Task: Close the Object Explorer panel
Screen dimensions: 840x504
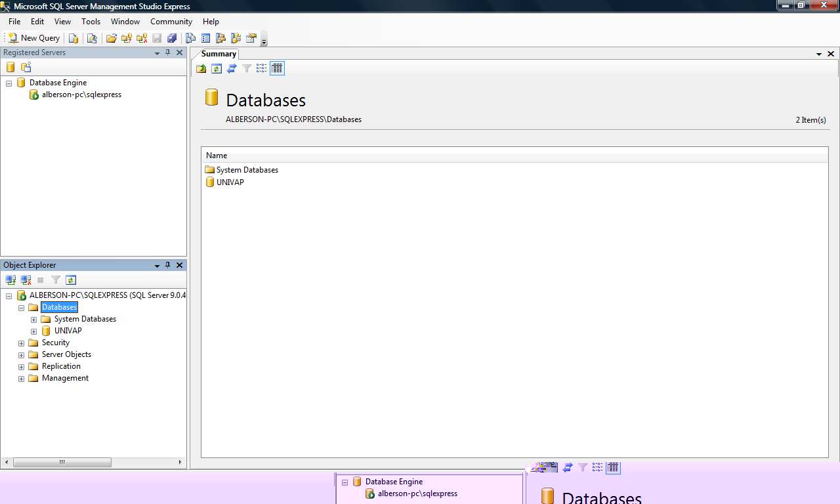Action: pyautogui.click(x=180, y=265)
